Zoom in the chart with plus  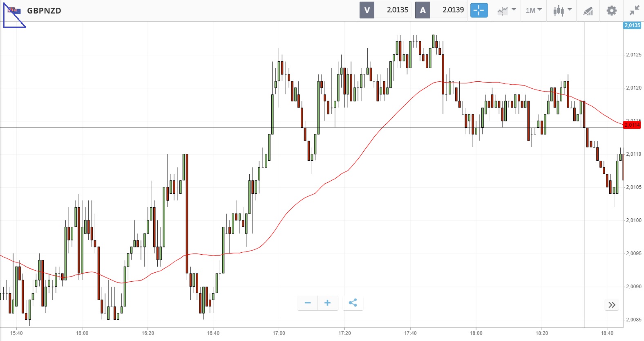[327, 303]
